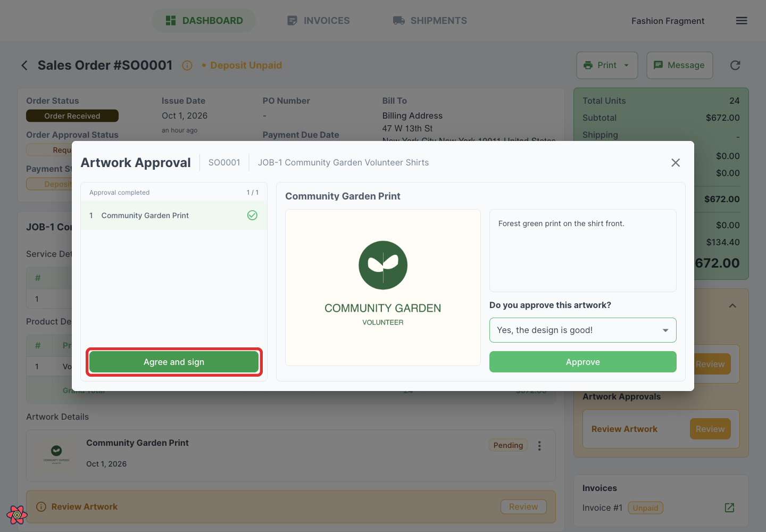766x532 pixels.
Task: Click the artwork description text box
Action: [583, 251]
